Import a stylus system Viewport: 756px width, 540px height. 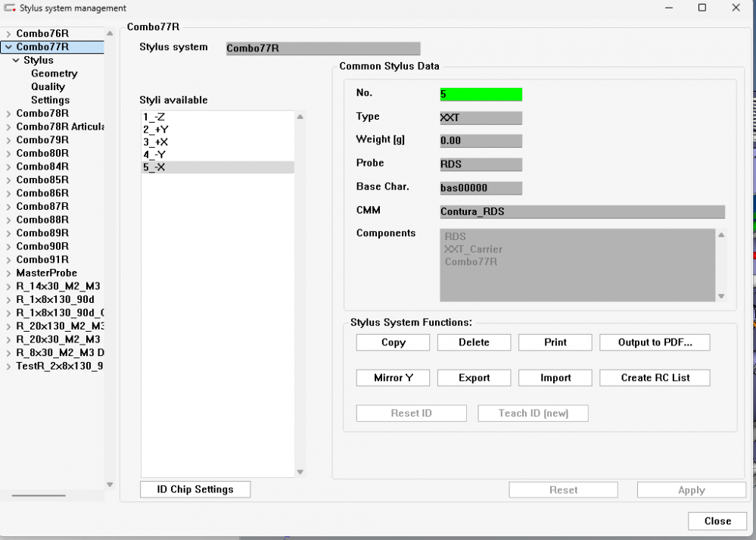click(555, 377)
